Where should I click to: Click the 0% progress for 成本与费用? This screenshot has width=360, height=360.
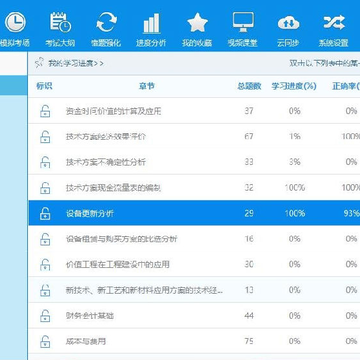pyautogui.click(x=295, y=342)
